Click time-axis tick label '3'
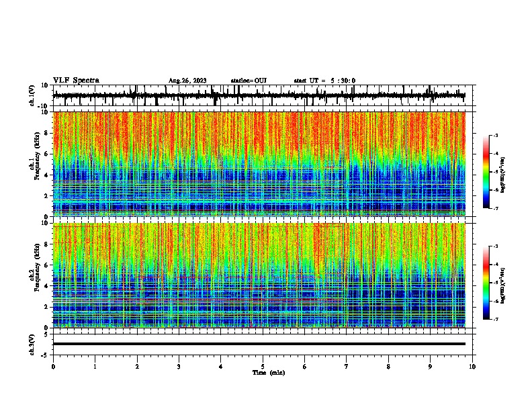The height and width of the screenshot is (411, 532). point(179,367)
